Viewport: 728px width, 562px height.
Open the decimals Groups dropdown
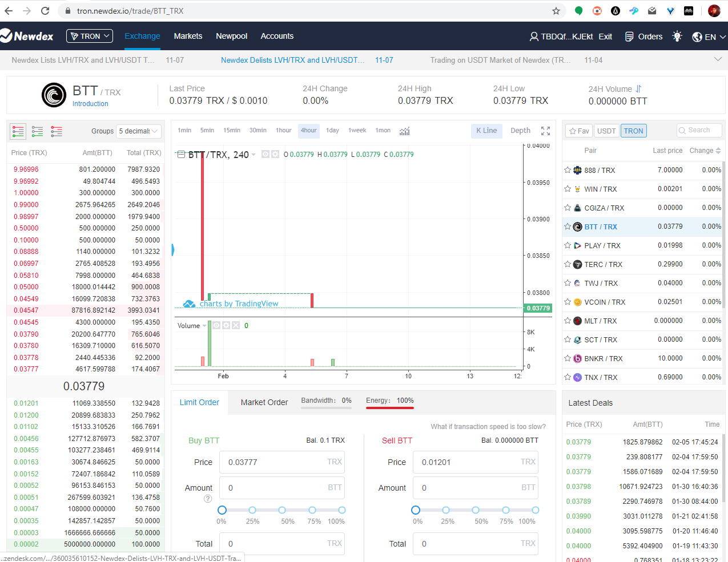139,131
